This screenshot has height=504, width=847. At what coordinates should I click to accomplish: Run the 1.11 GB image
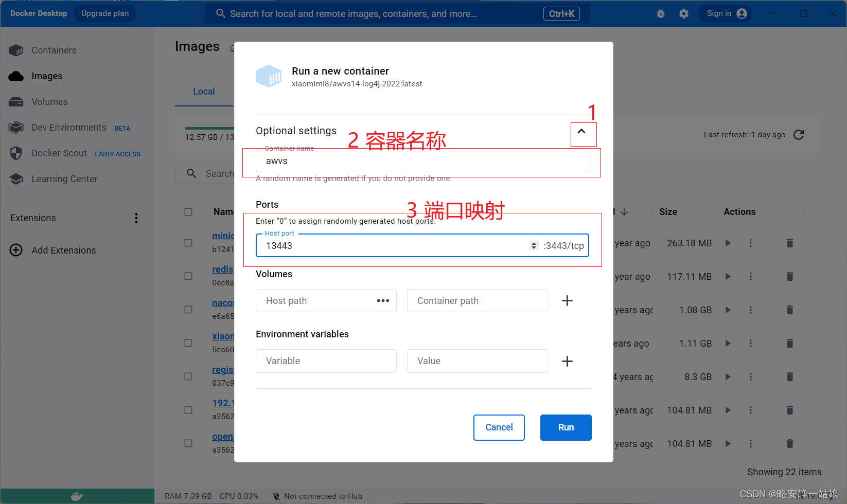coord(728,343)
